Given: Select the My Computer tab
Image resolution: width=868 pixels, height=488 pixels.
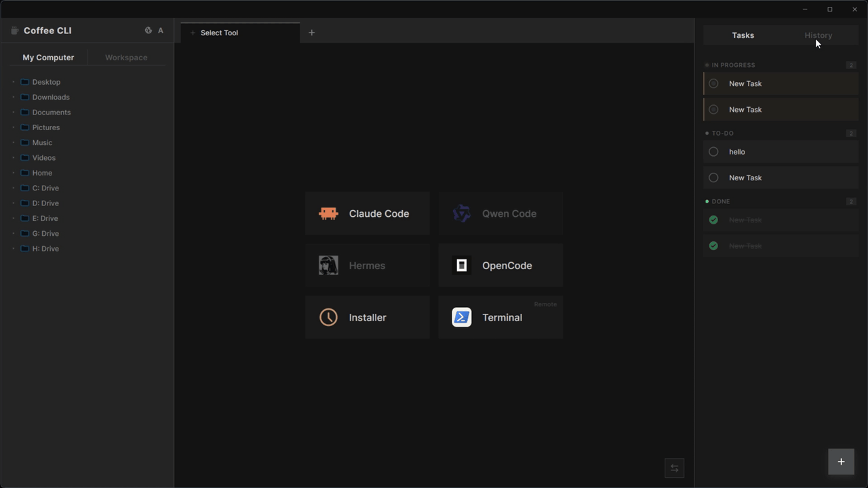Looking at the screenshot, I should point(48,58).
